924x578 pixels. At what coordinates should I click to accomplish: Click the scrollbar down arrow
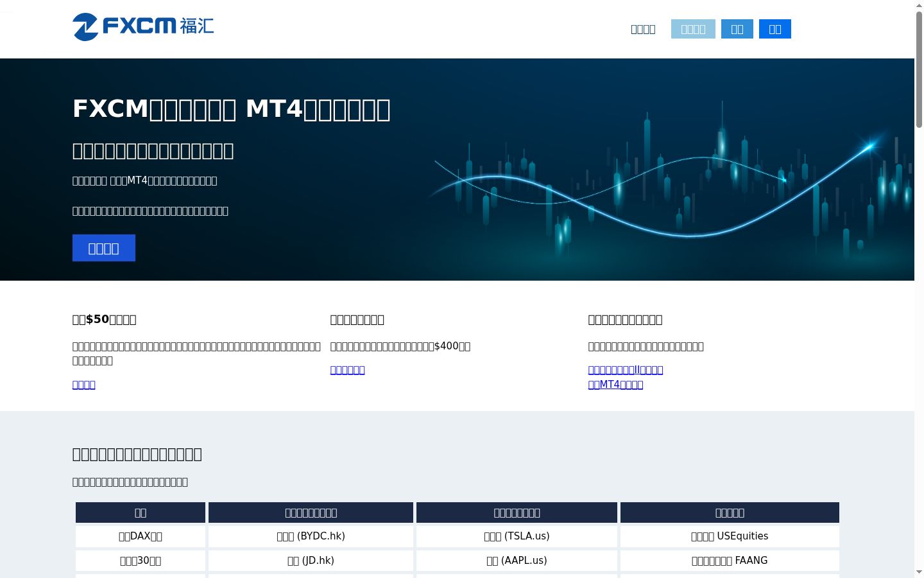click(919, 572)
